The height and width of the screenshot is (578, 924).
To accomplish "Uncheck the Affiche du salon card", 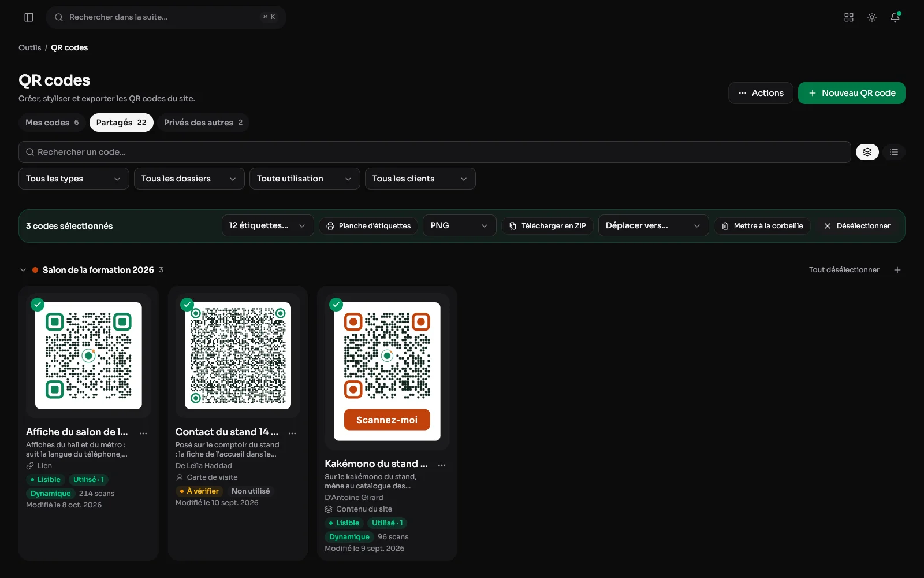I will (x=38, y=304).
